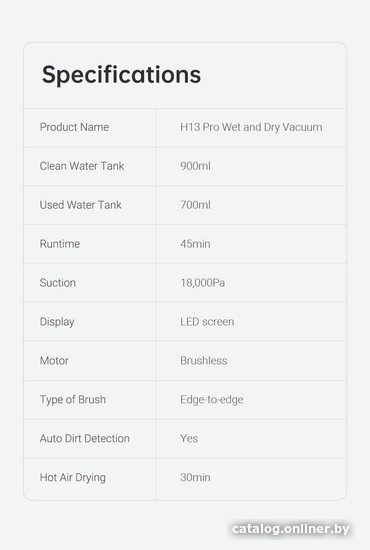Select the Runtime row label
The image size is (370, 550).
[60, 244]
